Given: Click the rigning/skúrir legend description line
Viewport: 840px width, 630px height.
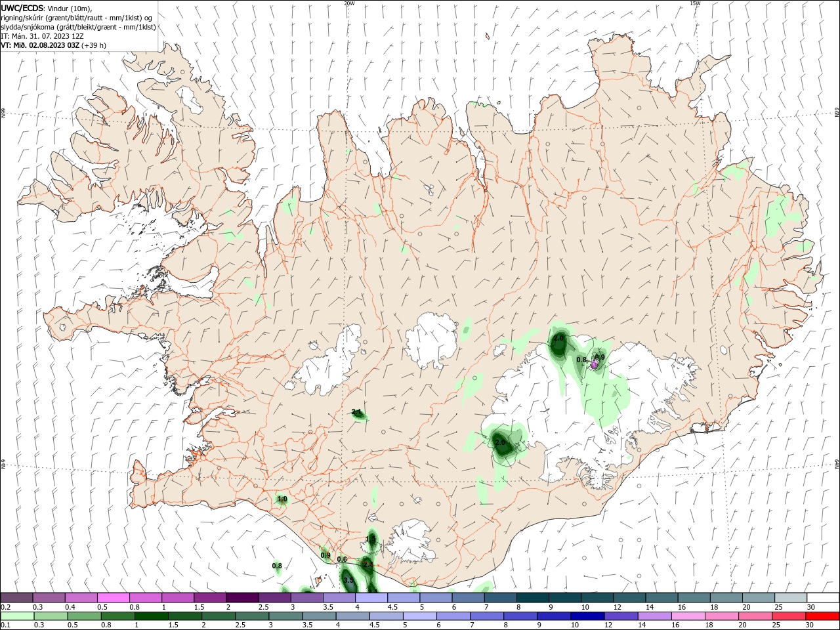Looking at the screenshot, I should [76, 18].
